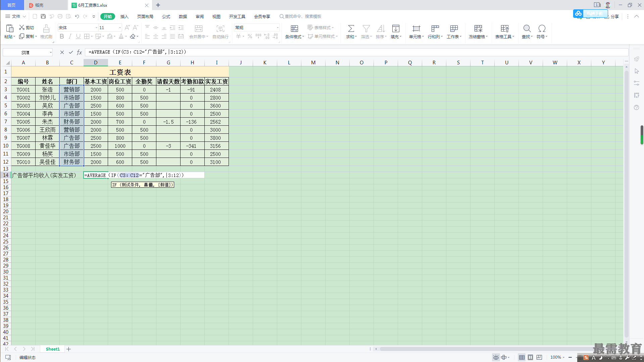This screenshot has width=644, height=362.
Task: Switch to Page Layout view in status bar
Action: [530, 357]
